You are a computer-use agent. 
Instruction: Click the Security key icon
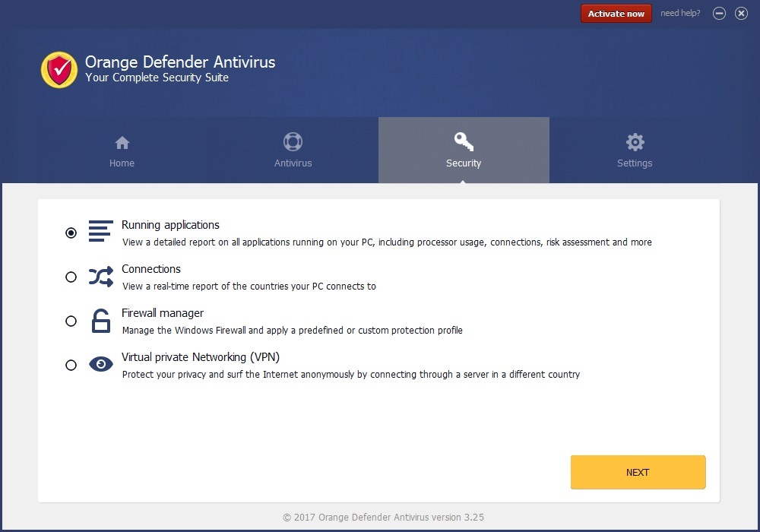click(464, 142)
